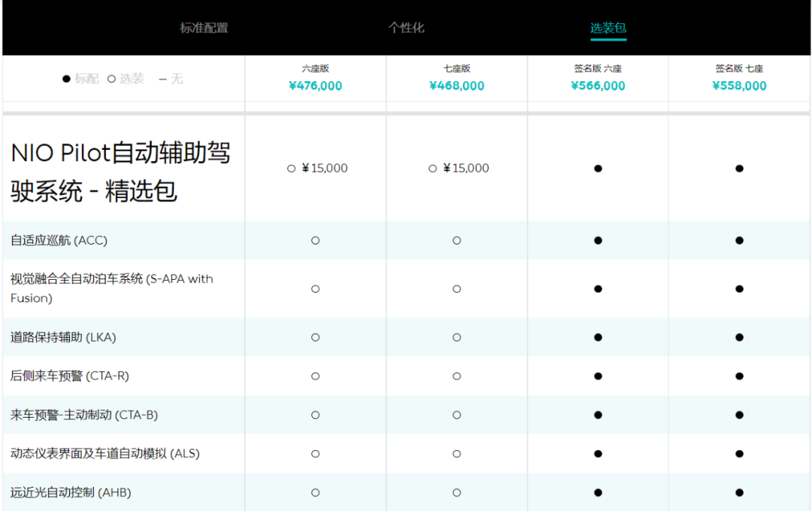Click the CTA-R optional circle in 六座版
The height and width of the screenshot is (511, 812).
[315, 376]
